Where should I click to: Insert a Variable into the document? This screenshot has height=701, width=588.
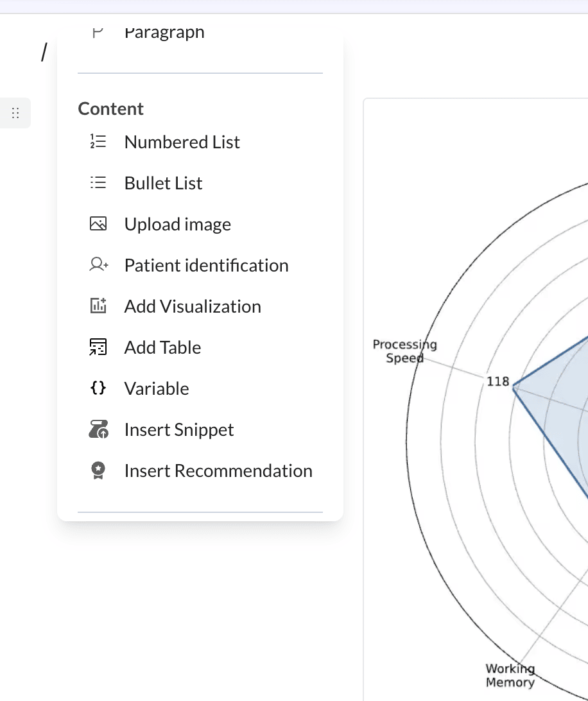pyautogui.click(x=156, y=388)
